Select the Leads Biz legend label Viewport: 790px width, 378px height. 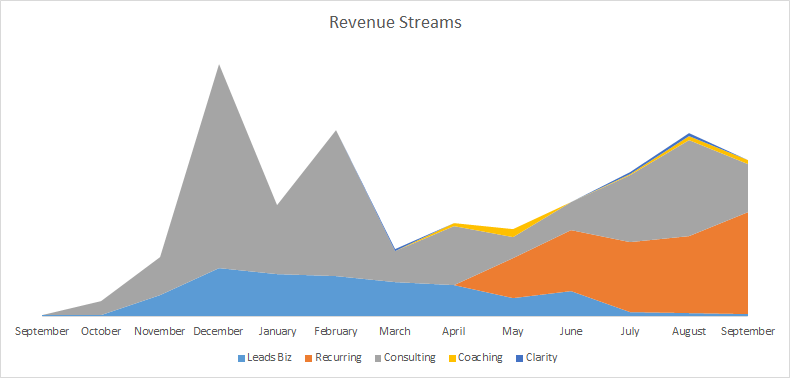pyautogui.click(x=269, y=358)
